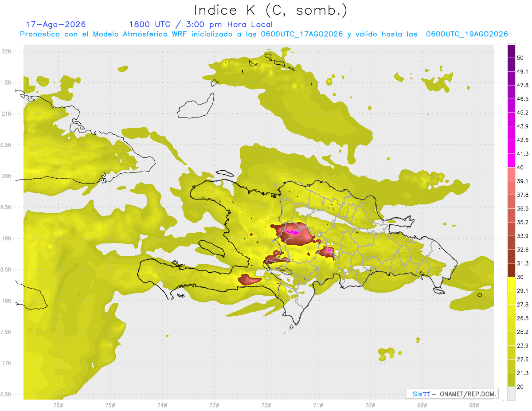The height and width of the screenshot is (411, 532).
Task: Click the colorbar value "49.1"
Action: point(523,71)
